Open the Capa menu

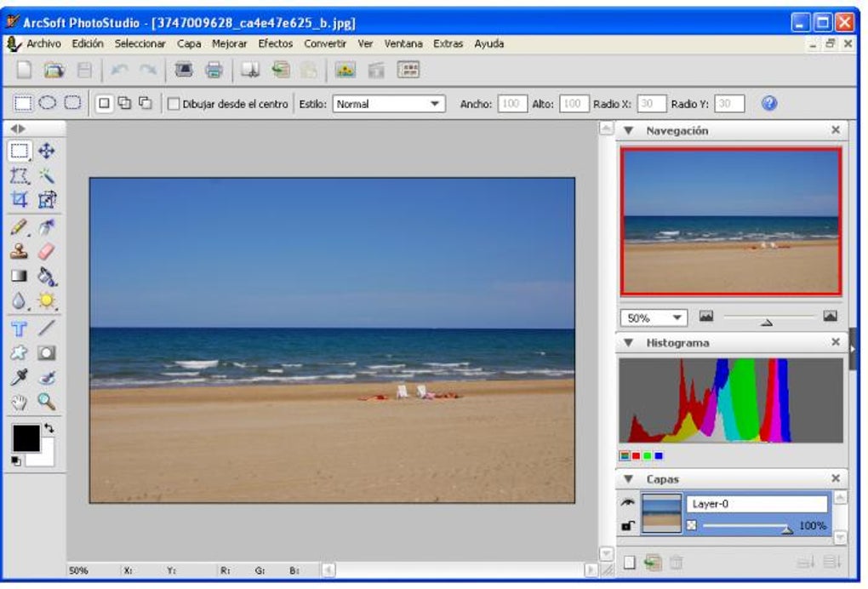tap(189, 43)
